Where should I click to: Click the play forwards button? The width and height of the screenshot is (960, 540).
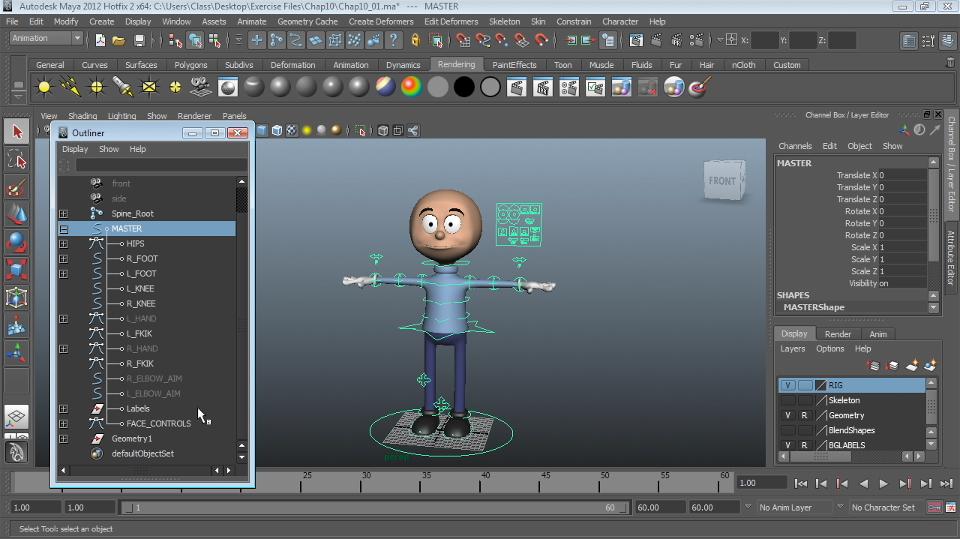(883, 483)
